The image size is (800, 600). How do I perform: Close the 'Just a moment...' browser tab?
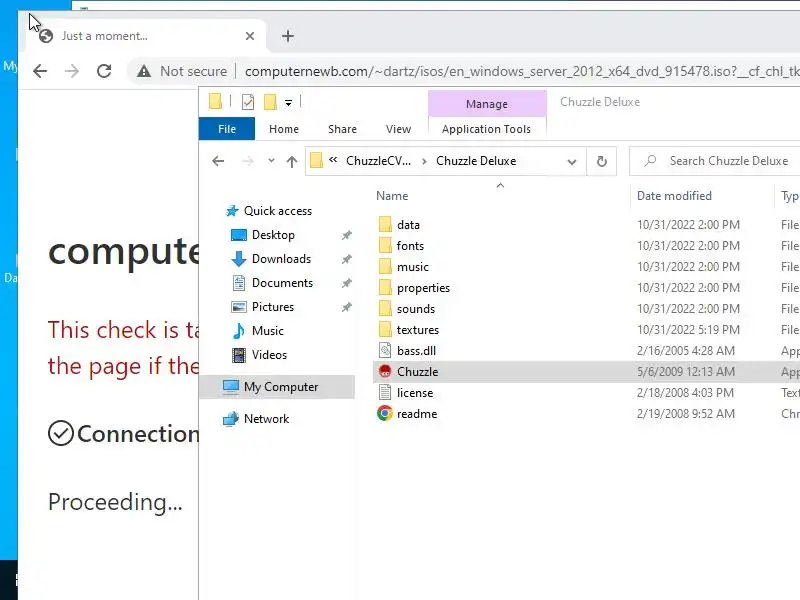click(249, 36)
